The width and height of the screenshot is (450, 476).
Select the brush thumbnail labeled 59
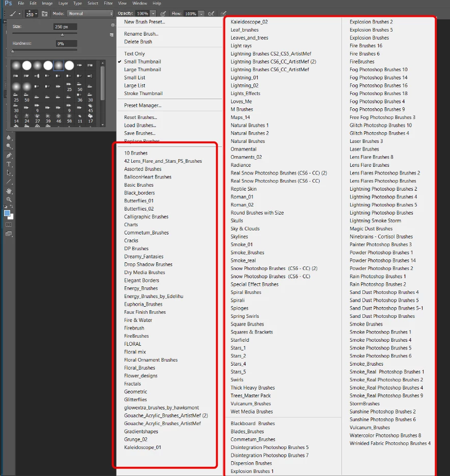tap(69, 118)
